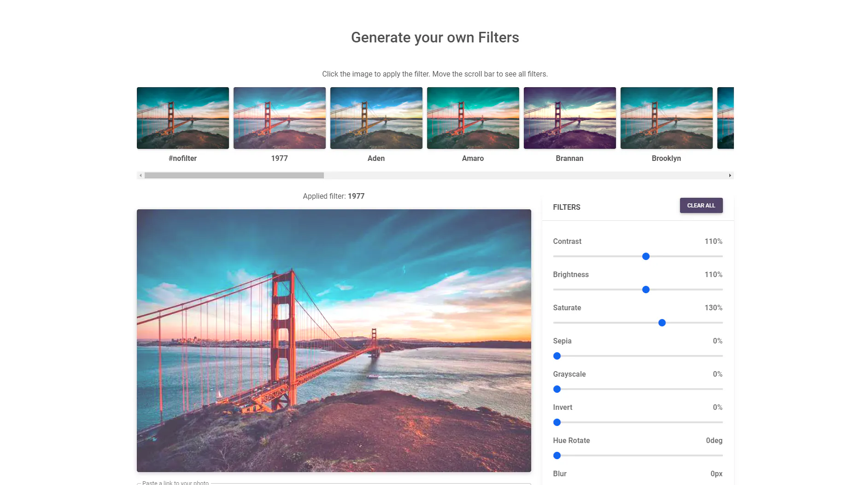Click the CLEAR ALL button
This screenshot has width=868, height=485.
coord(701,206)
